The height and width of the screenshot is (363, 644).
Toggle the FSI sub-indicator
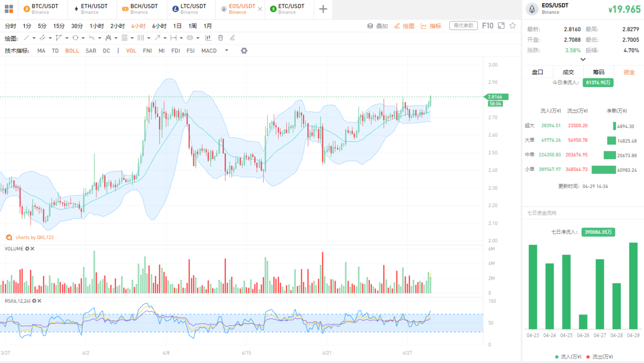point(191,51)
